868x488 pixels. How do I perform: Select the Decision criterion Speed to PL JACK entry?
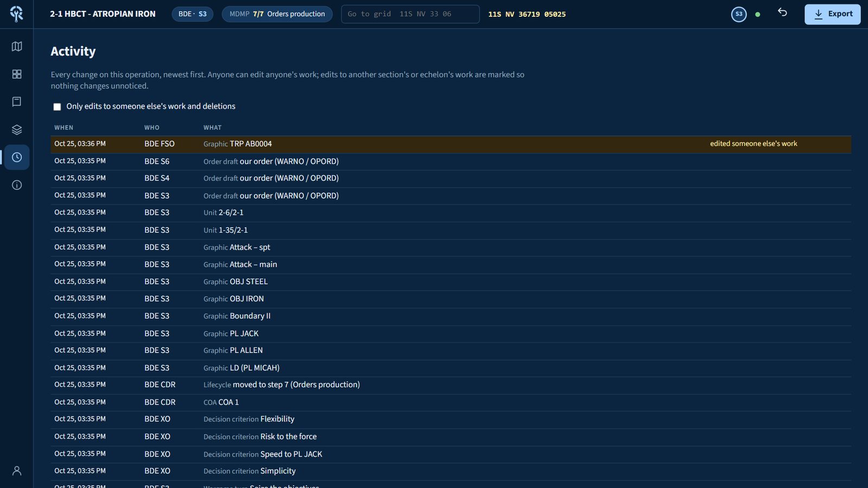click(x=451, y=454)
